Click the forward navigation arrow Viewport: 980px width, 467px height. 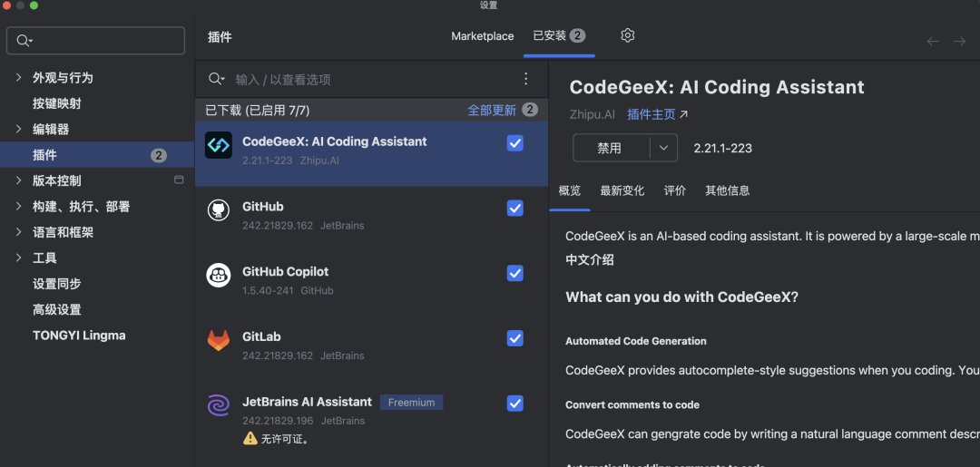pyautogui.click(x=959, y=41)
